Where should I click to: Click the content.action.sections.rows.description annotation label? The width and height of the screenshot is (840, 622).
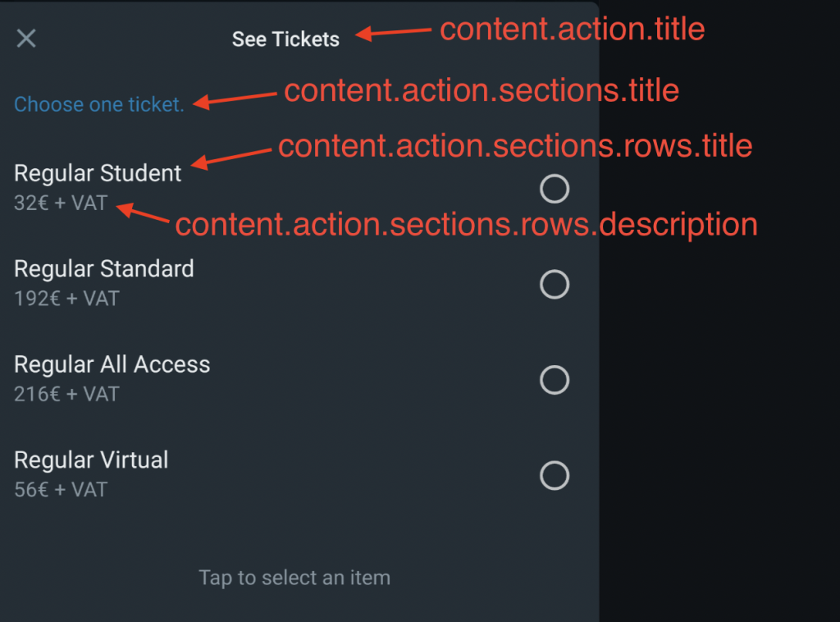point(466,225)
